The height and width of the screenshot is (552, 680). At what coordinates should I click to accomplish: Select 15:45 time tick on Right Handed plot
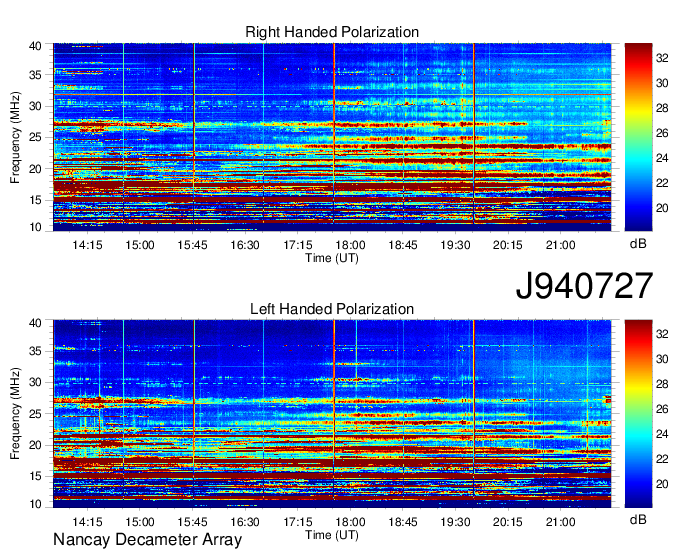click(x=192, y=245)
